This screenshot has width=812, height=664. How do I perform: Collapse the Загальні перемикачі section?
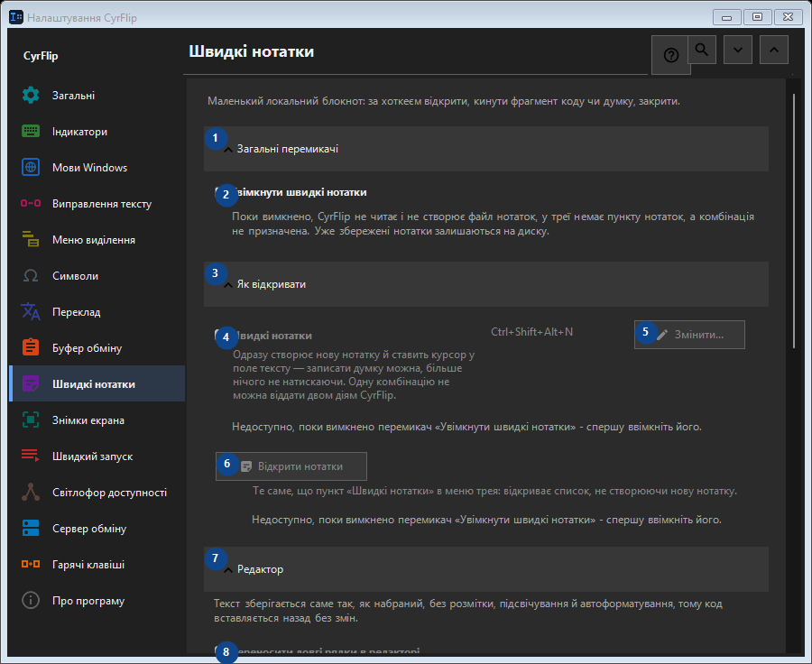tap(485, 149)
